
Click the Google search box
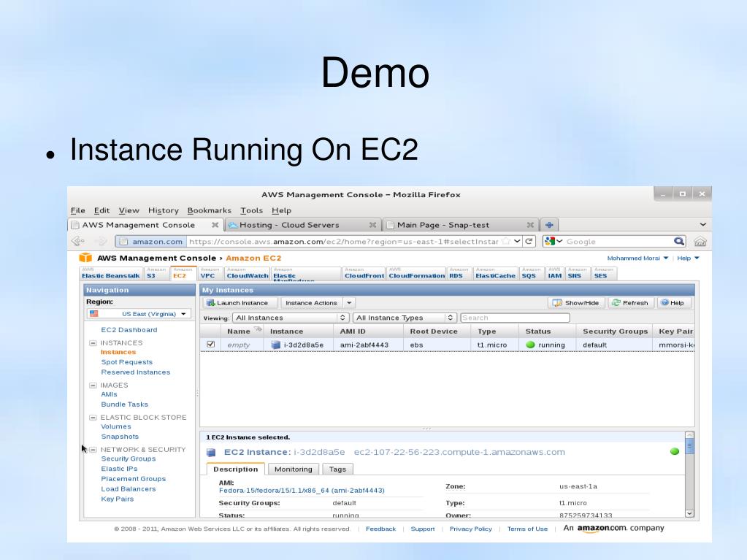(x=618, y=242)
